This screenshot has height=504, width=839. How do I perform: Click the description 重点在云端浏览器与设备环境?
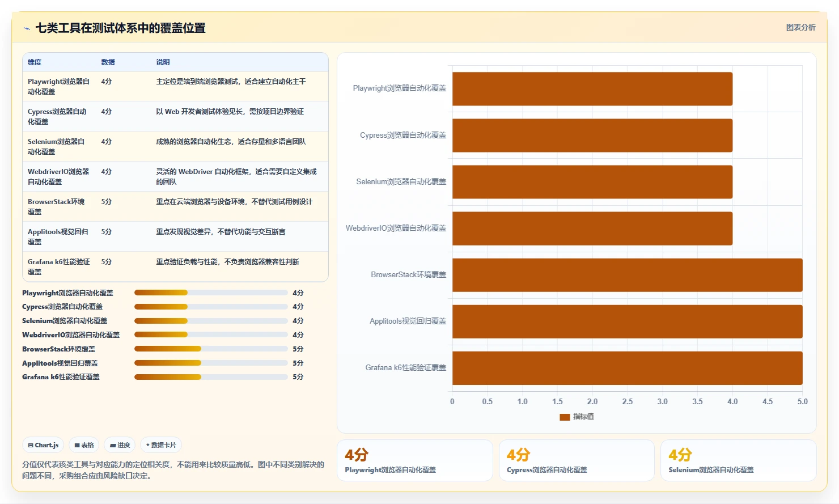point(234,202)
